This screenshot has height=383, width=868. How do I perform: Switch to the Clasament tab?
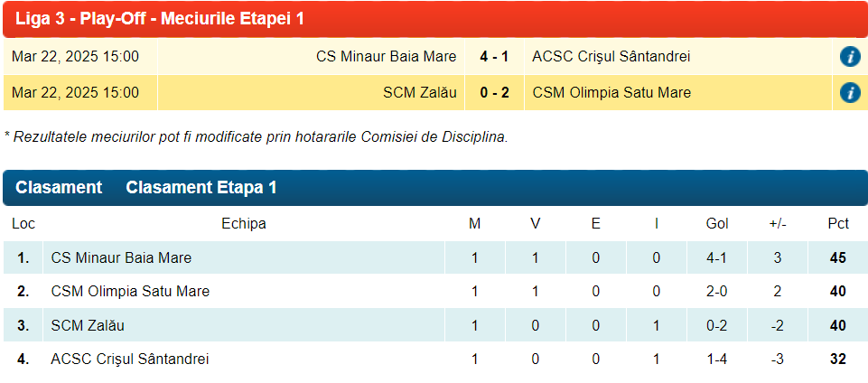click(59, 188)
